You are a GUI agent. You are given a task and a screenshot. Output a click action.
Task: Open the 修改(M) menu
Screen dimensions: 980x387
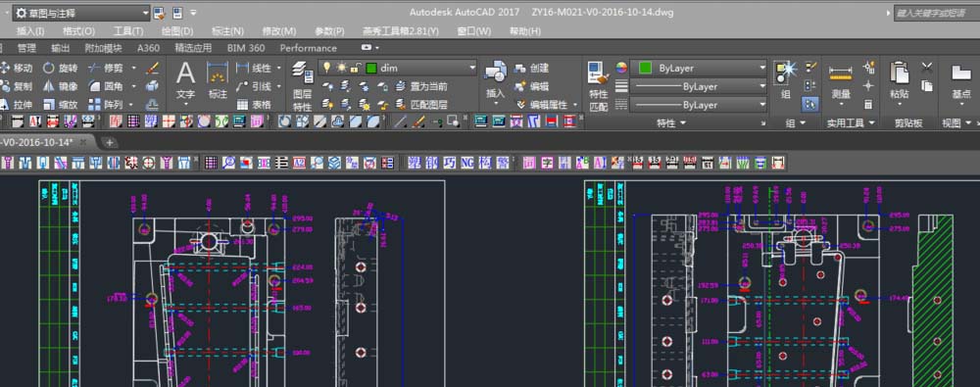[x=279, y=31]
